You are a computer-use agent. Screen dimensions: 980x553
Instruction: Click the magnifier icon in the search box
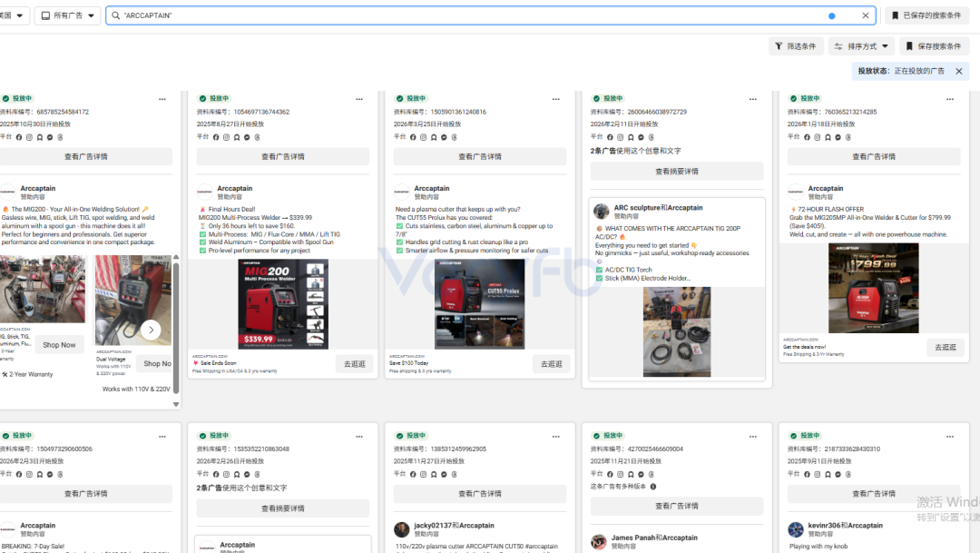(x=115, y=15)
